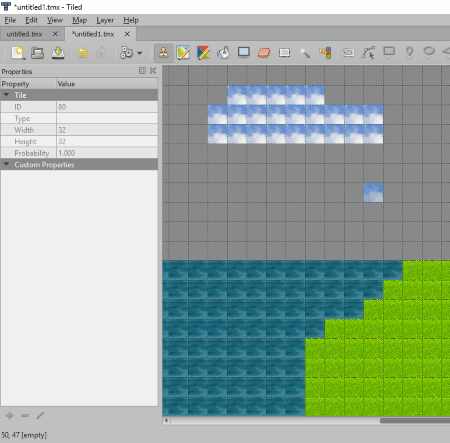Select the Eraser tool
Viewport: 450px width, 443px height.
point(264,53)
